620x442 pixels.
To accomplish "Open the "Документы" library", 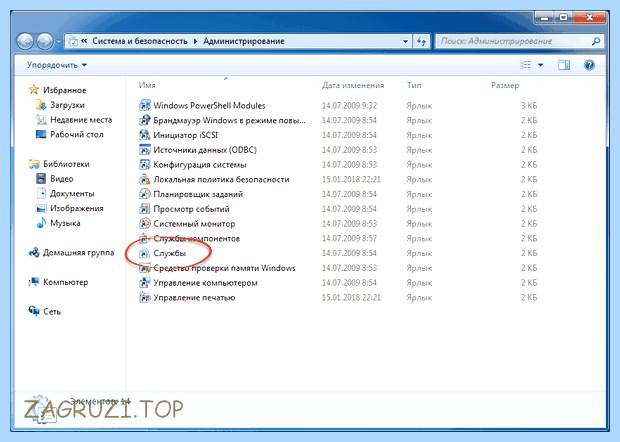I will pos(72,194).
